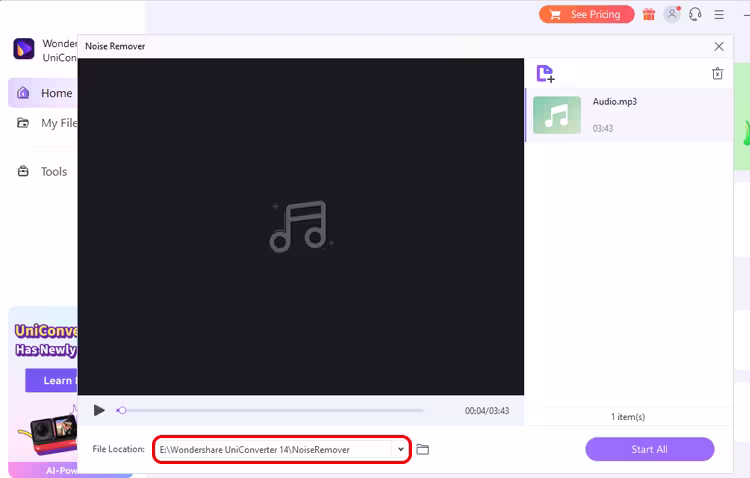The height and width of the screenshot is (478, 750).
Task: Click the add file icon in Noise Remover
Action: coord(545,74)
